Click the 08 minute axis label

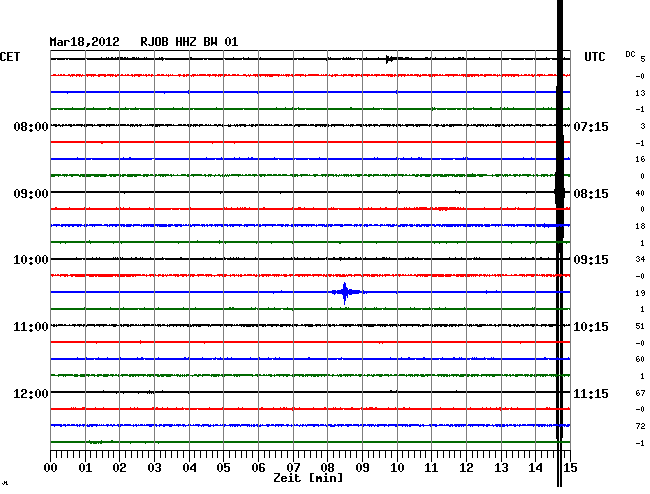click(x=327, y=468)
